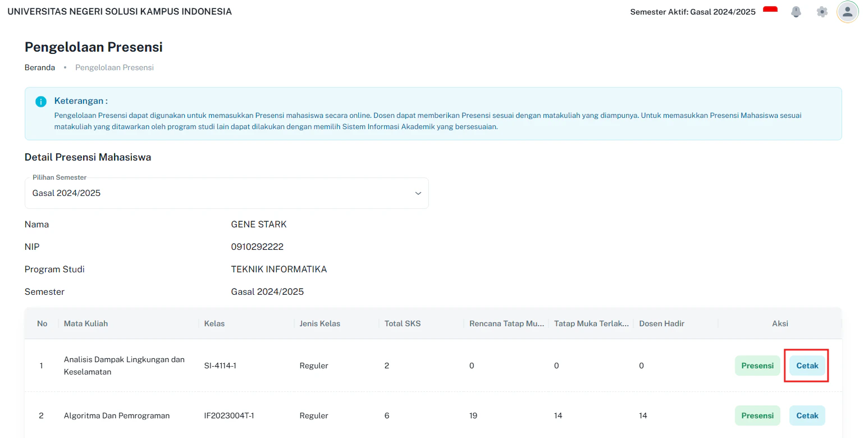Open the settings gear icon
Image resolution: width=868 pixels, height=438 pixels.
pos(823,12)
